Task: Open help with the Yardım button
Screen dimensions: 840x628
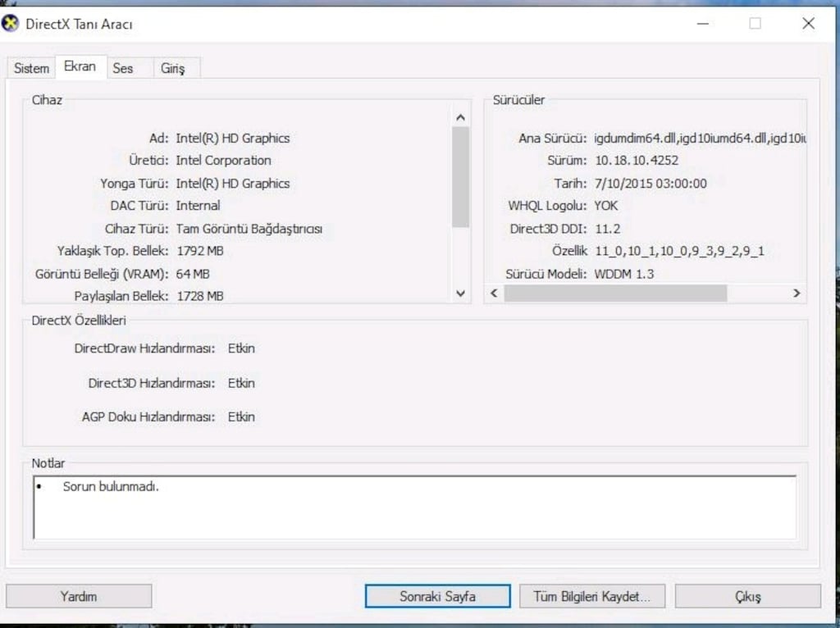Action: tap(79, 596)
